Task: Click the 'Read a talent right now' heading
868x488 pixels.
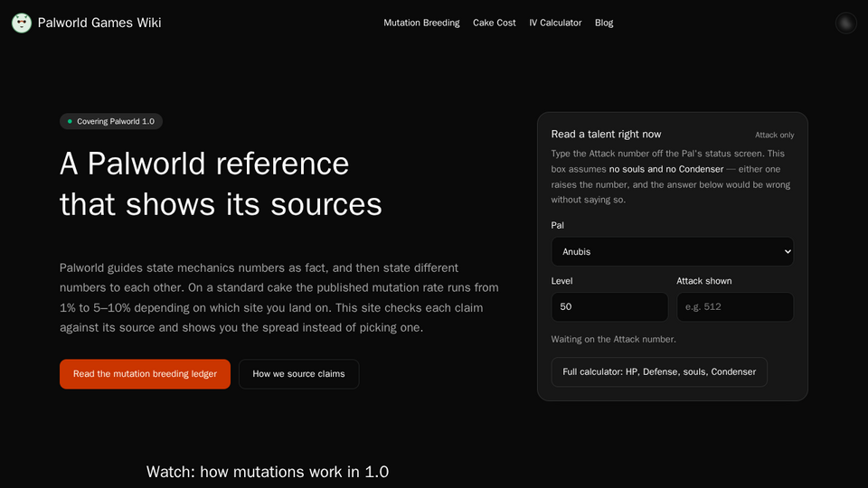Action: click(606, 135)
